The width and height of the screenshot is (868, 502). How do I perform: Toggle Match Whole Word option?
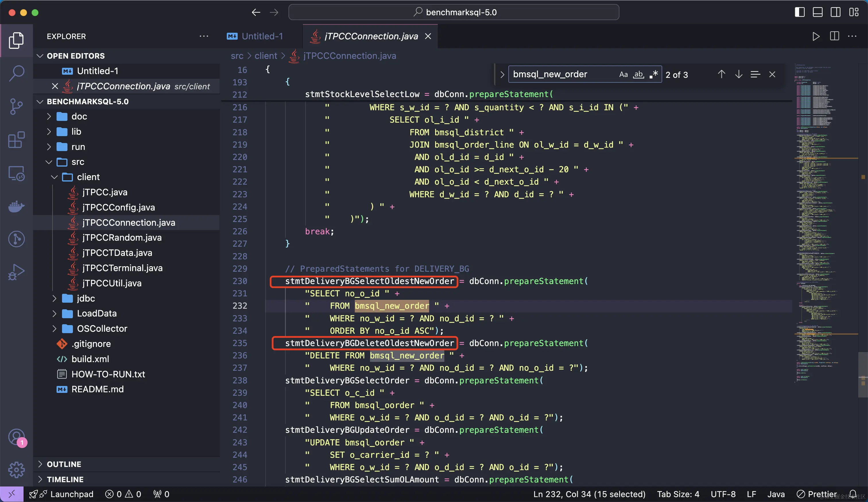pyautogui.click(x=638, y=74)
